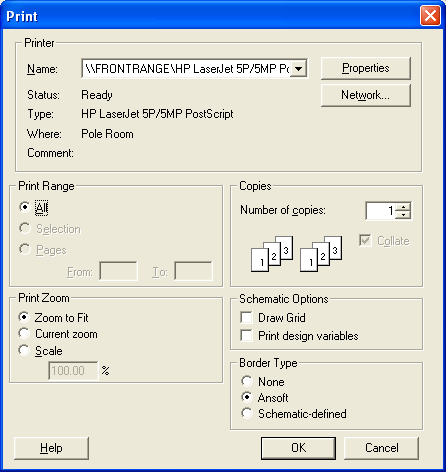Increase number of copies with up arrow
The width and height of the screenshot is (446, 472).
click(x=404, y=207)
